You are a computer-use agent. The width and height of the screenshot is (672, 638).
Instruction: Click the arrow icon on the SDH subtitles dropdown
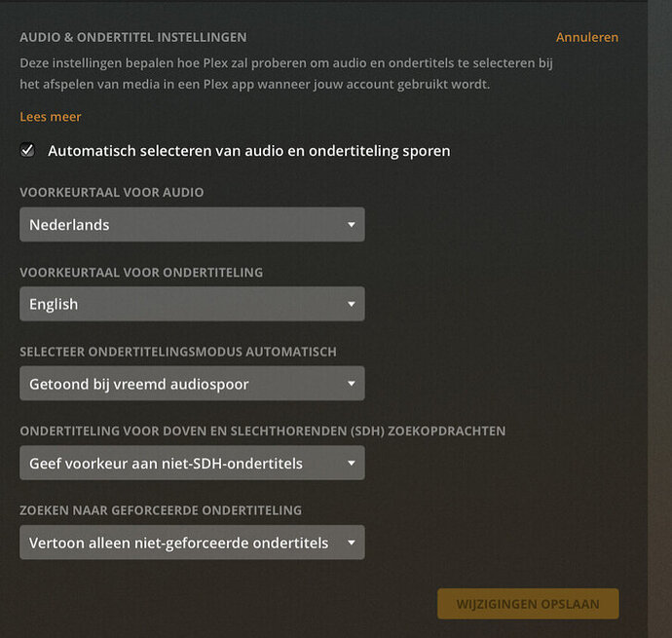[352, 465]
